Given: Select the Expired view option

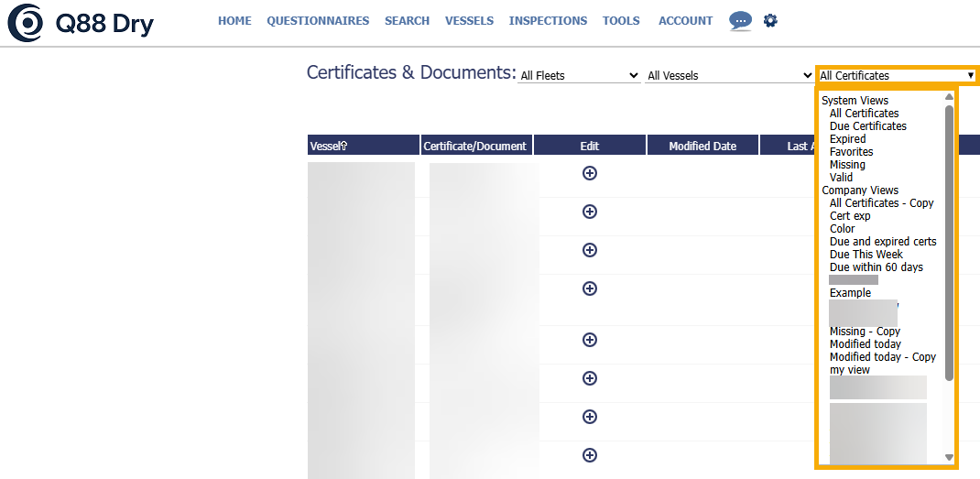Looking at the screenshot, I should (x=847, y=139).
